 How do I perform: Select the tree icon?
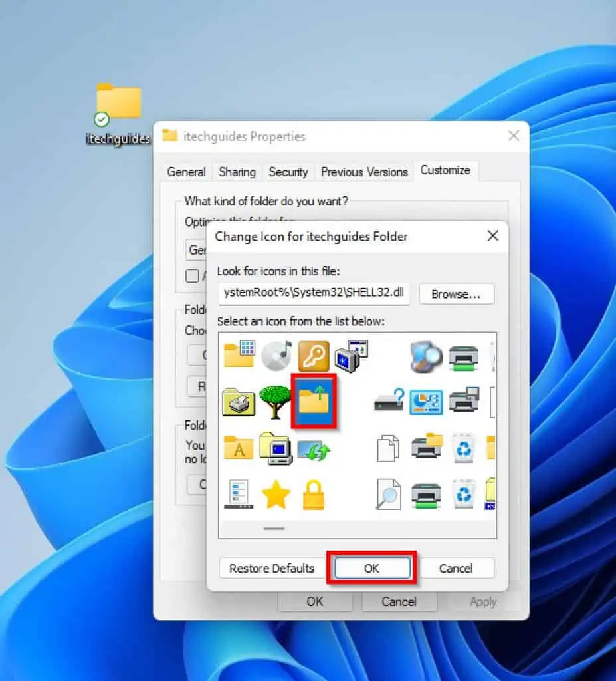coord(277,402)
